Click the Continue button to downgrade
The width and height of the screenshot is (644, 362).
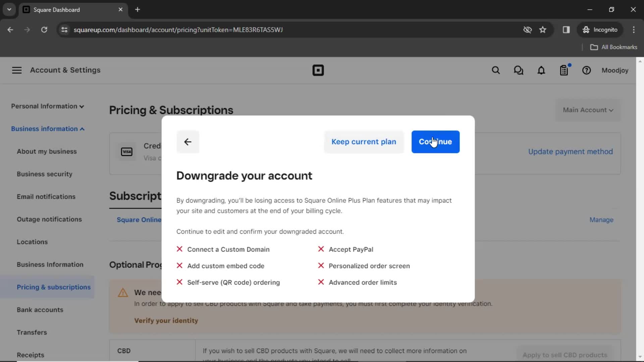(435, 141)
